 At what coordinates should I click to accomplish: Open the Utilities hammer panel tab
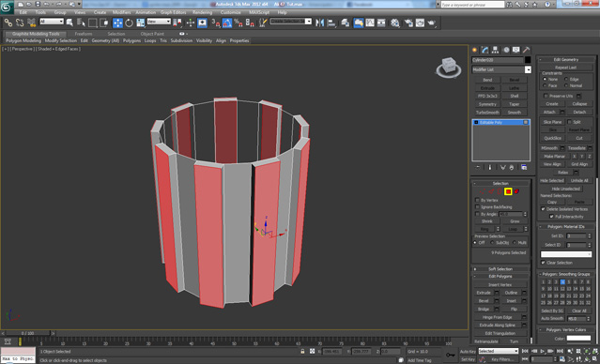(x=527, y=50)
